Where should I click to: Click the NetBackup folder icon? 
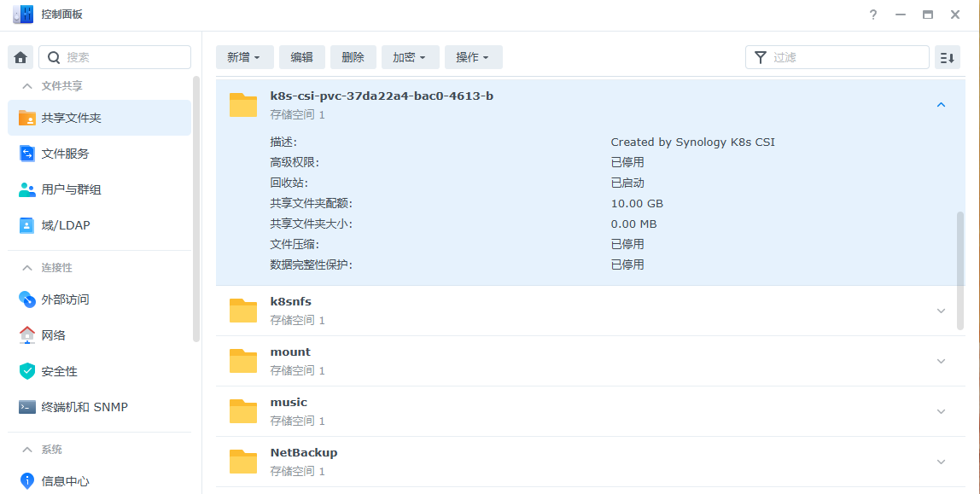click(243, 462)
